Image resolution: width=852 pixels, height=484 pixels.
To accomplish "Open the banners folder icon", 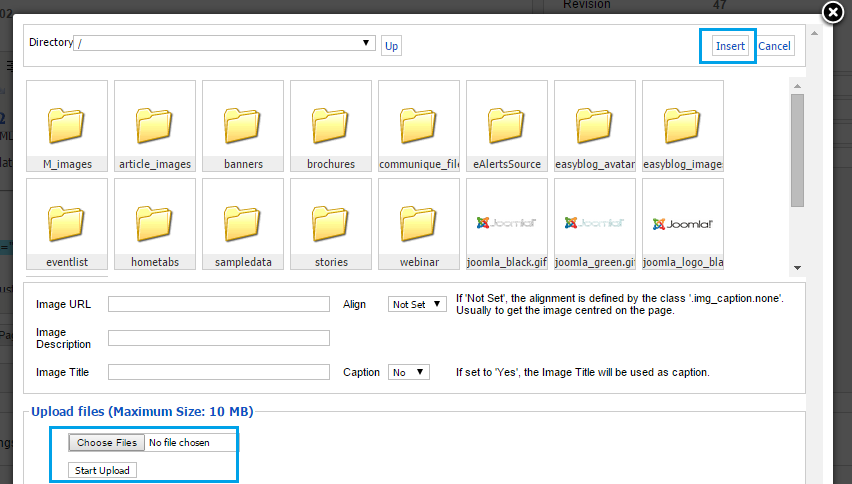I will click(243, 126).
